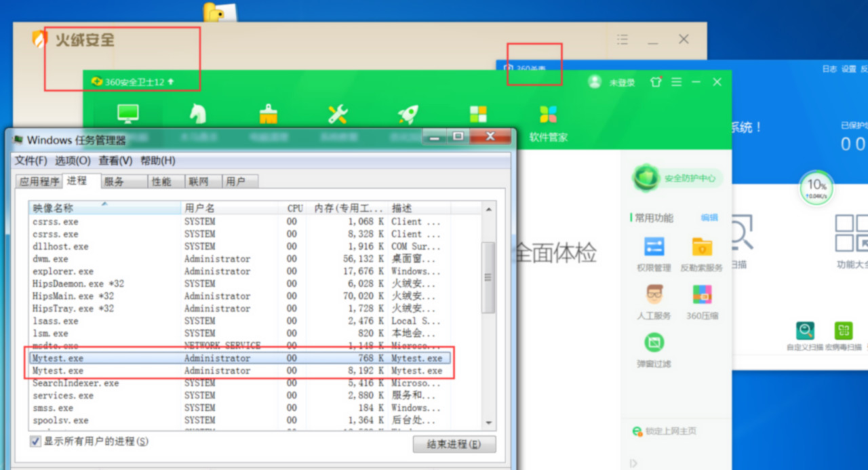This screenshot has width=868, height=470.
Task: Select the csrss.exe row using 1,068 K
Action: (x=241, y=222)
